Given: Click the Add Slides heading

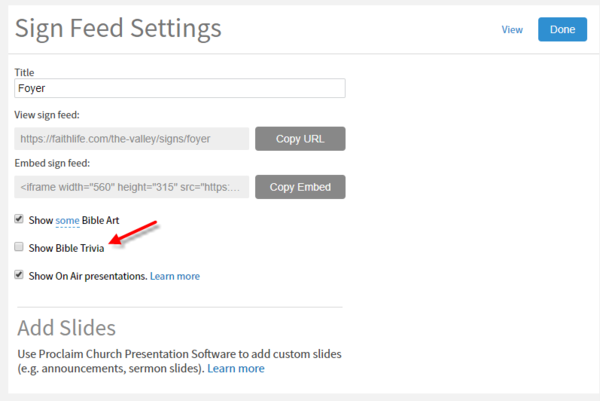Looking at the screenshot, I should 67,328.
